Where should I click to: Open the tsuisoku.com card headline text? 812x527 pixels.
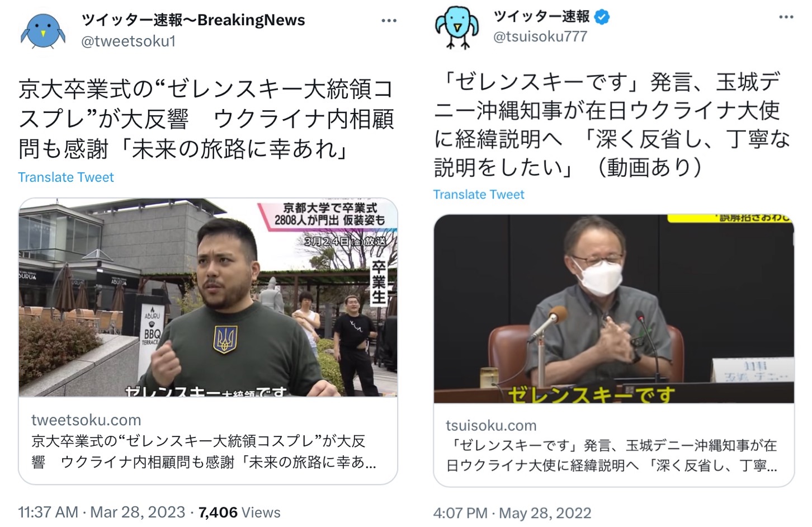pos(612,455)
